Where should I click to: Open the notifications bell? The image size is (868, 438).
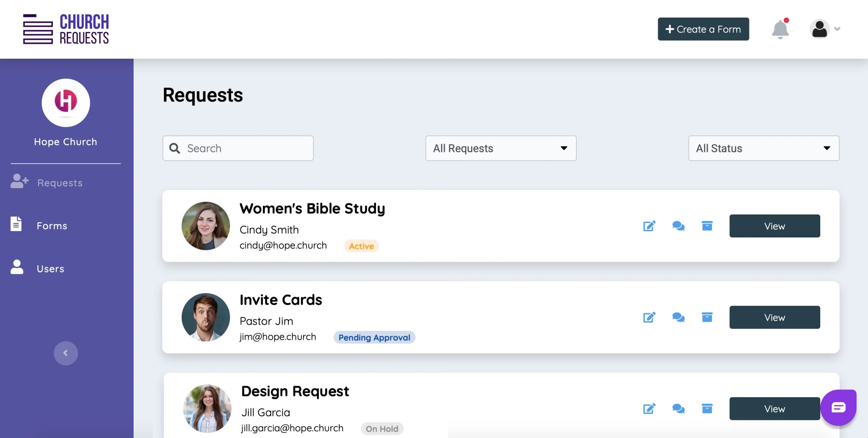[x=780, y=29]
